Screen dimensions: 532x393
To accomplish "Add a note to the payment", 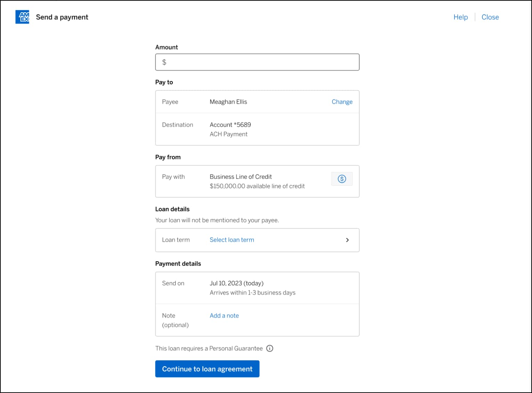I will tap(224, 315).
